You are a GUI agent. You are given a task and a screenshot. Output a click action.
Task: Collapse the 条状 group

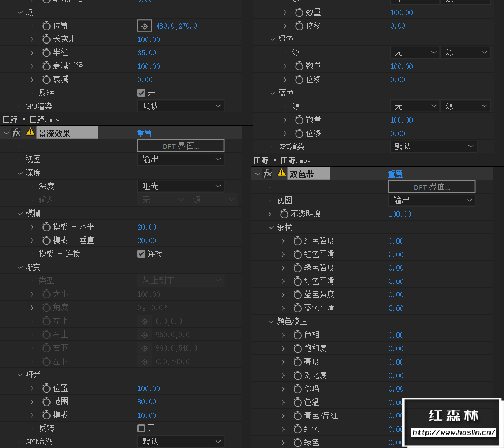coord(271,227)
